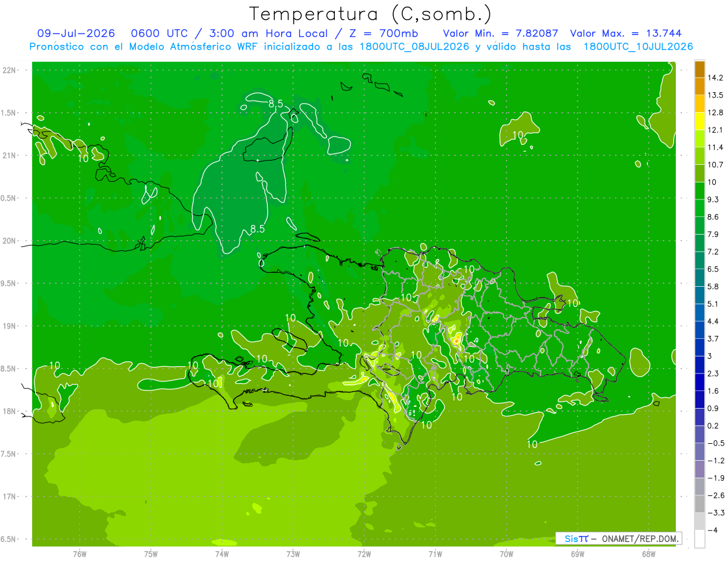The image size is (728, 562).
Task: Click the '18N' latitude axis label
Action: click(x=10, y=412)
